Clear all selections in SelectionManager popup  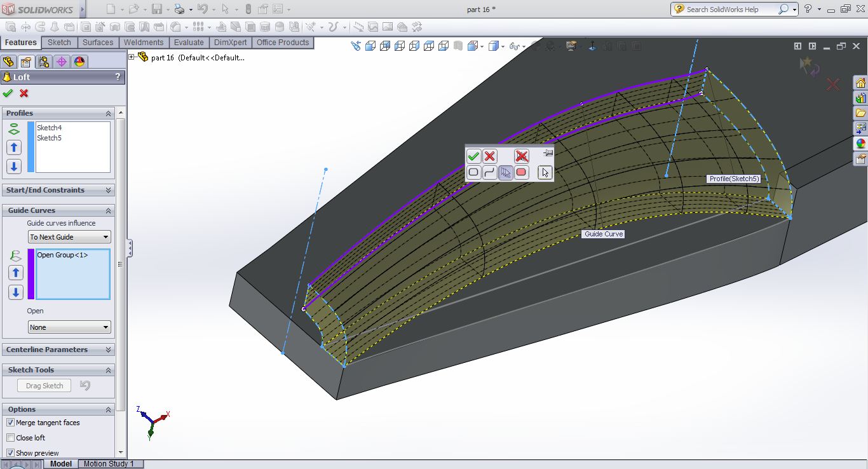pyautogui.click(x=522, y=156)
